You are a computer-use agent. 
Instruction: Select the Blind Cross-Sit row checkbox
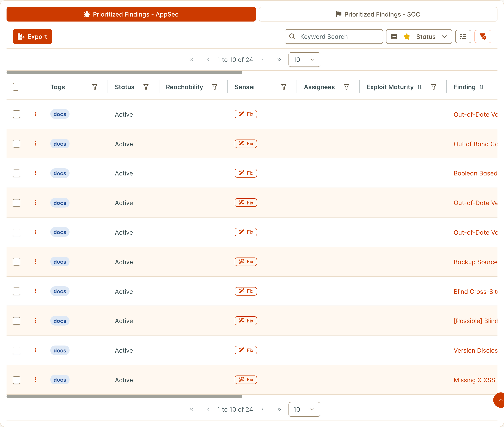click(x=17, y=292)
